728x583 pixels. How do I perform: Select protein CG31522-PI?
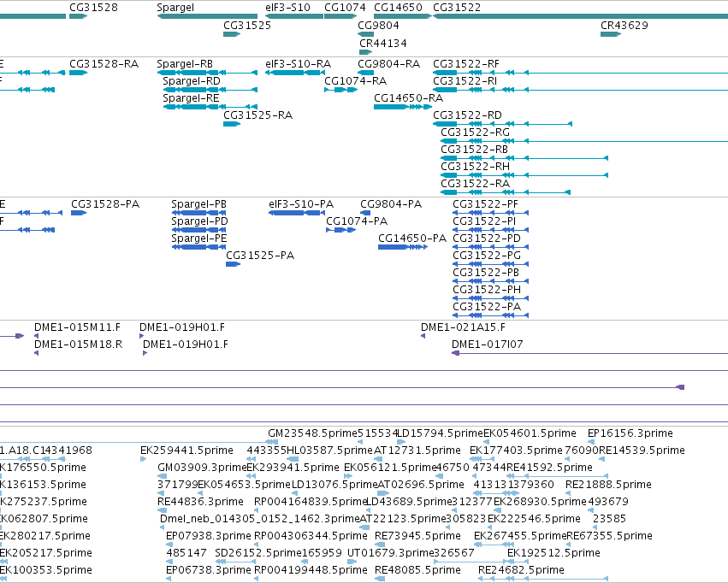(x=491, y=230)
